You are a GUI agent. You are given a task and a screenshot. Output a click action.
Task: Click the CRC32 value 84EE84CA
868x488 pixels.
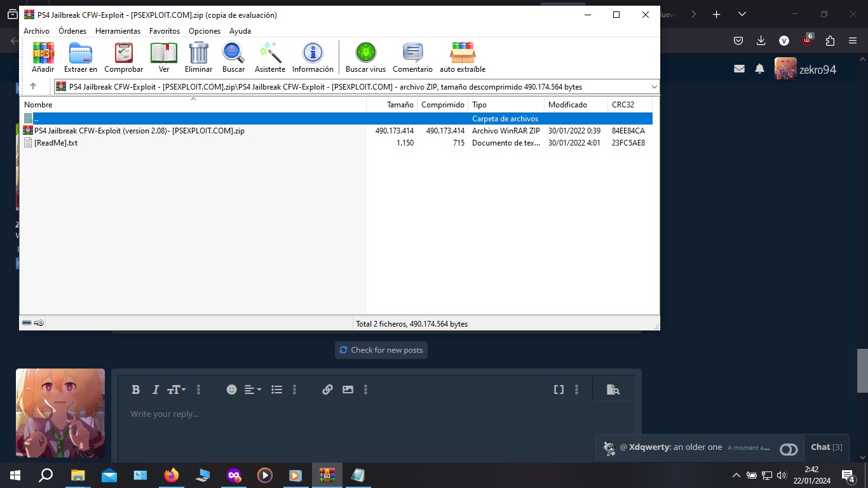tap(628, 131)
